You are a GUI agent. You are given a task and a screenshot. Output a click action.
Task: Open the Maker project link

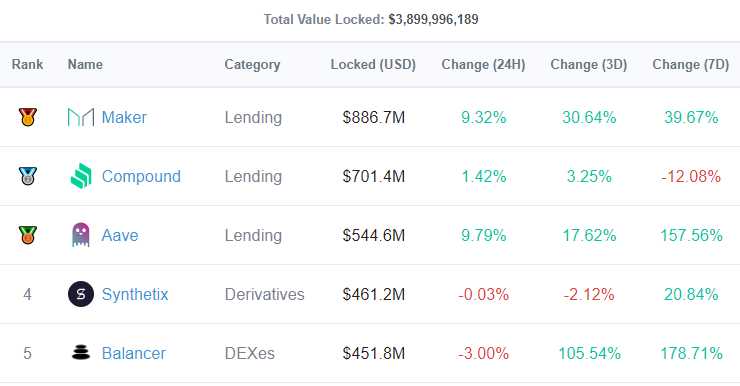tap(124, 117)
